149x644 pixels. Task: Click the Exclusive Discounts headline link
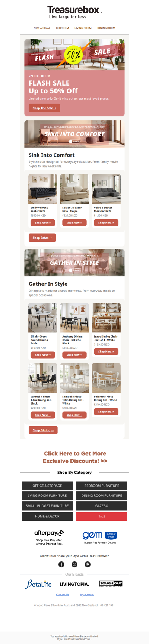[75, 457]
